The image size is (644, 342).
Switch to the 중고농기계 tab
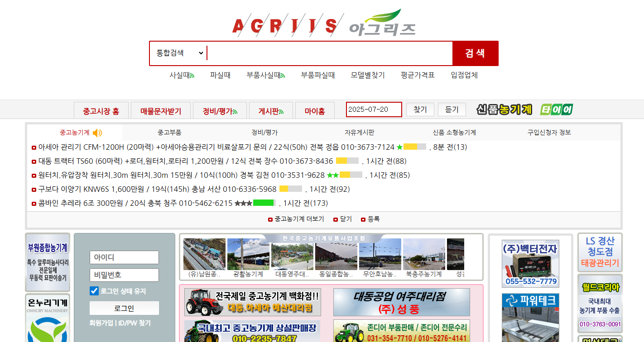pos(75,133)
